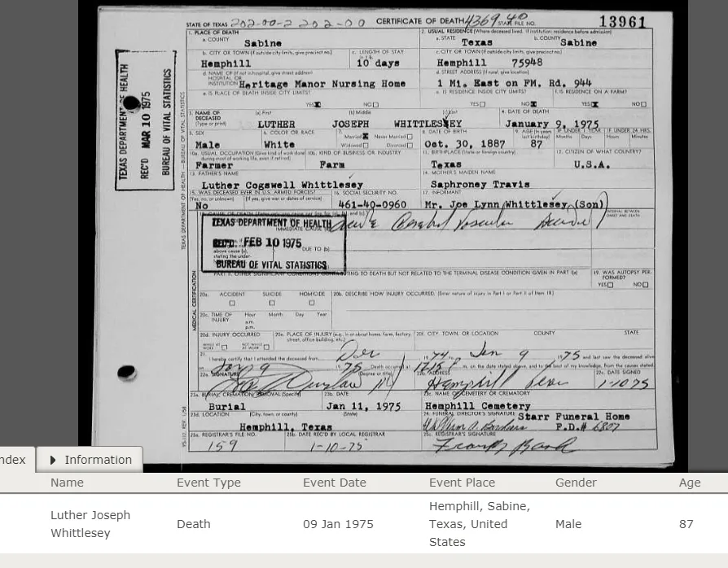
Task: Click the certificate number 13961 on the document
Action: point(622,22)
